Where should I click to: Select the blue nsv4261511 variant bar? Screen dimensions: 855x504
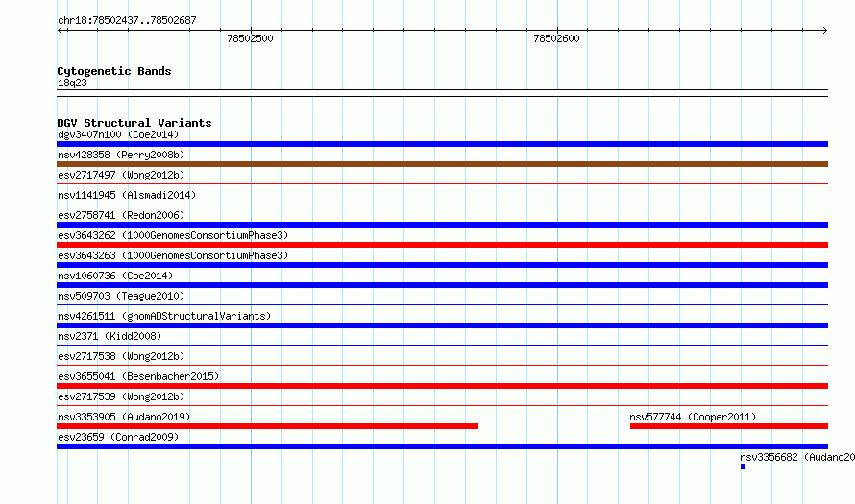click(x=442, y=325)
